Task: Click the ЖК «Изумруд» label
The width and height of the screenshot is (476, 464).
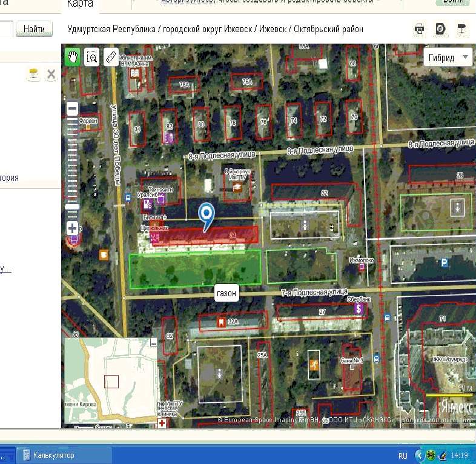Action: pyautogui.click(x=450, y=359)
